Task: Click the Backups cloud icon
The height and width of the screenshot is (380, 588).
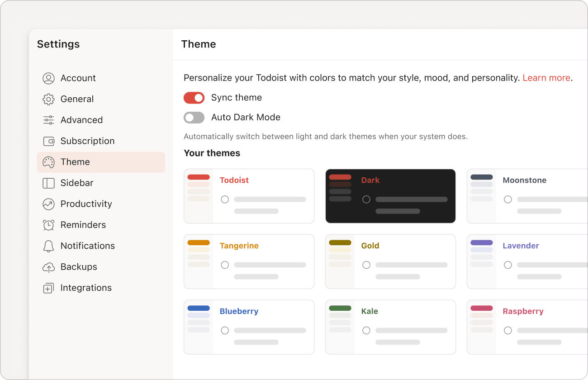Action: [x=49, y=266]
